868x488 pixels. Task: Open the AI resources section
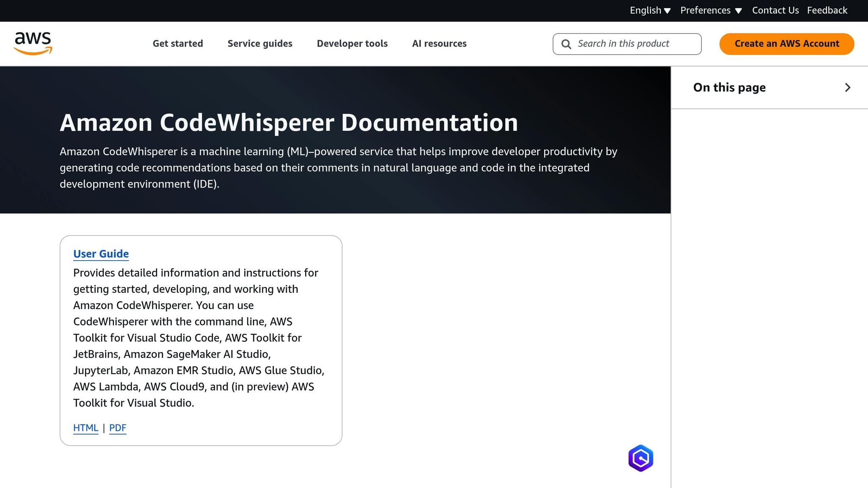(x=439, y=43)
